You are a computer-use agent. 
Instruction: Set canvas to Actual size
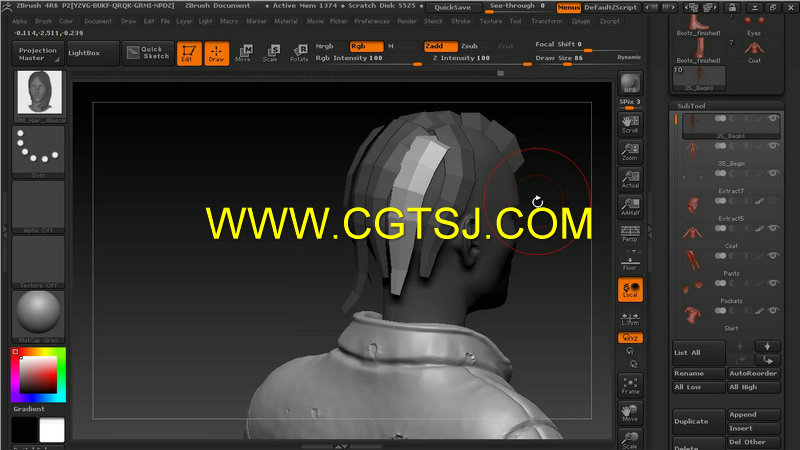click(630, 179)
